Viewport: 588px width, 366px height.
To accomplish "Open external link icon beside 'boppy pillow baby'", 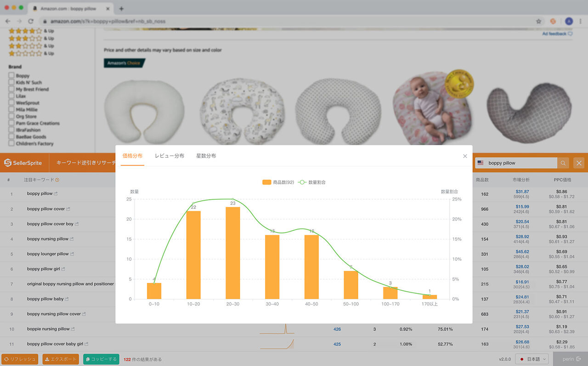I will pyautogui.click(x=67, y=299).
